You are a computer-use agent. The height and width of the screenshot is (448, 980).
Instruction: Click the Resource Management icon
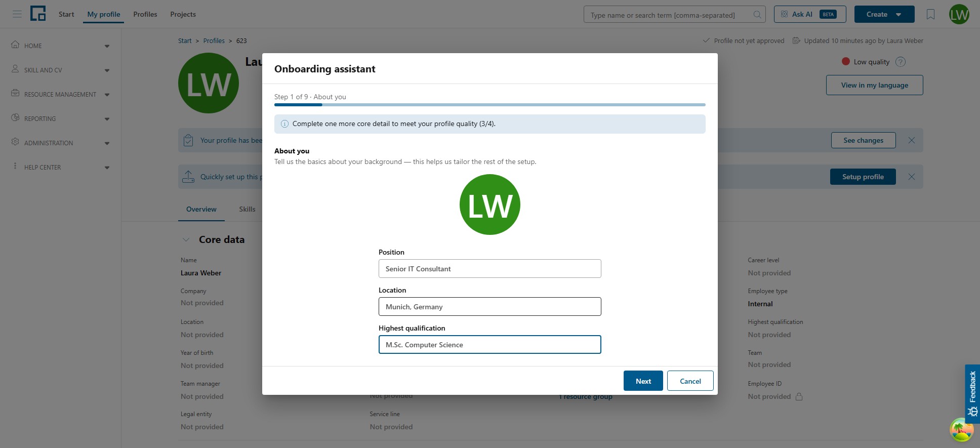click(15, 93)
